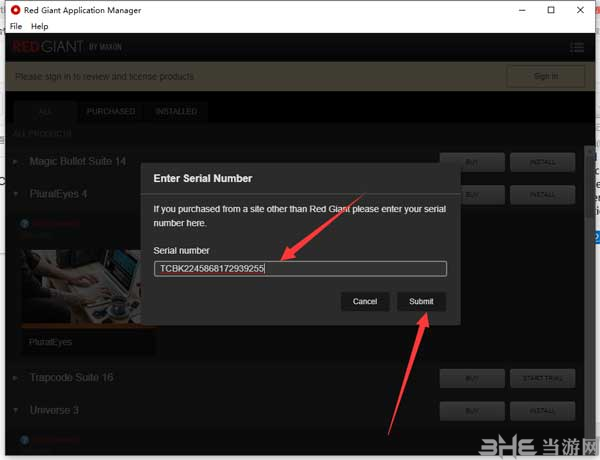The image size is (600, 460).
Task: Collapse the PluralEyes 4 row
Action: coord(15,194)
